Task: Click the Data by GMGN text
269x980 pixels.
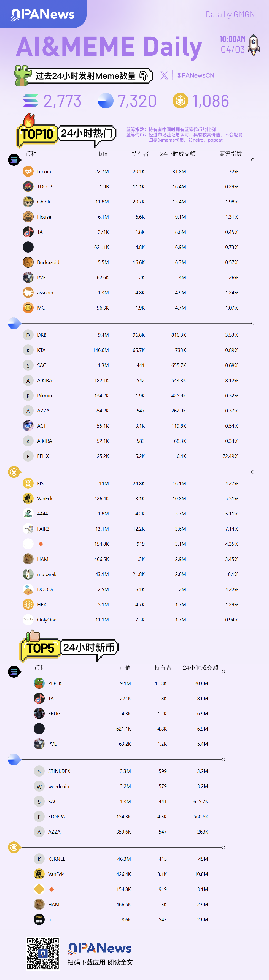Action: (x=230, y=15)
